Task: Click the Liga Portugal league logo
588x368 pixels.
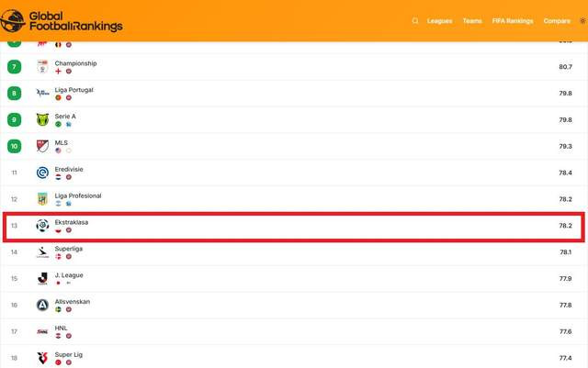Action: [42, 93]
